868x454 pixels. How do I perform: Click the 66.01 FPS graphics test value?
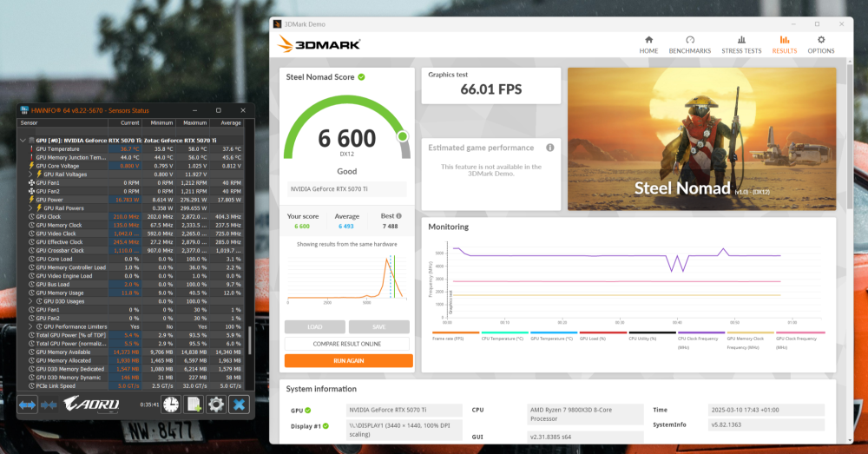(491, 89)
